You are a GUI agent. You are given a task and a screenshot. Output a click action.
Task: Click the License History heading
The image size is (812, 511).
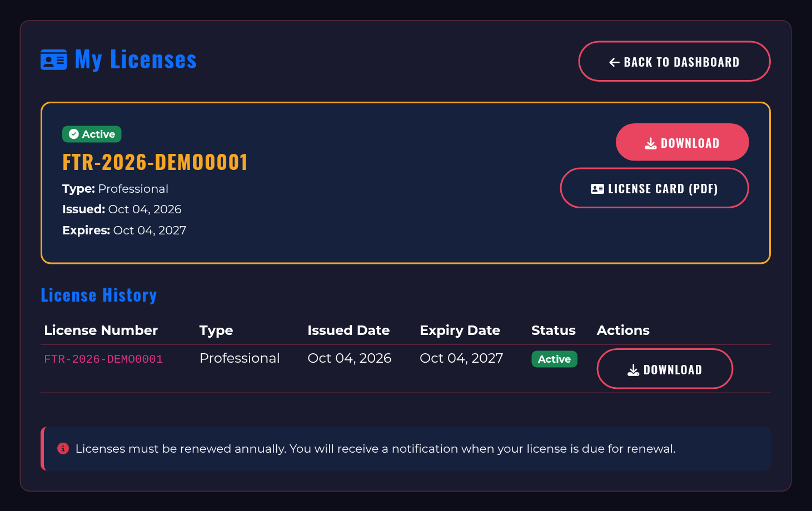(x=98, y=295)
